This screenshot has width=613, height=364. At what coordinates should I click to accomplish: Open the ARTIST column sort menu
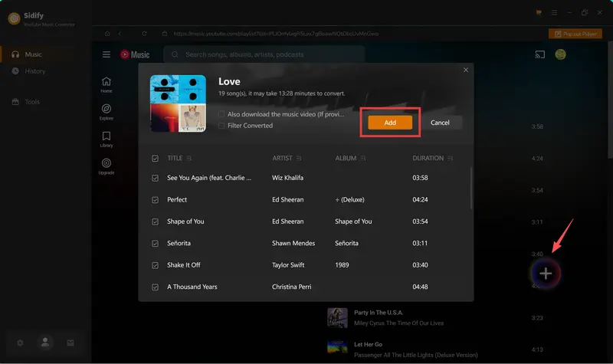click(299, 159)
